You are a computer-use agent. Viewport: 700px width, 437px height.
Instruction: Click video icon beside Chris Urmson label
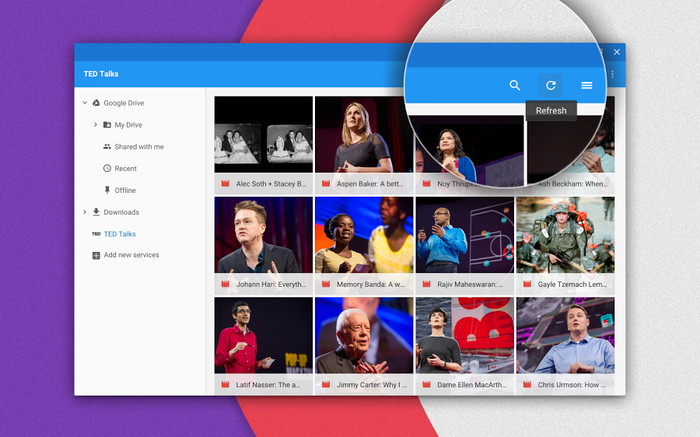527,384
